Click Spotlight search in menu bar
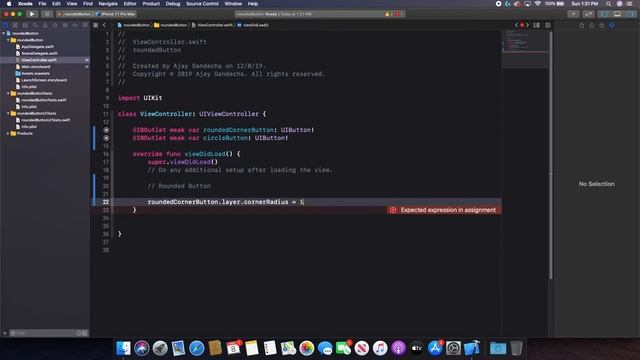640x360 pixels. pos(609,4)
